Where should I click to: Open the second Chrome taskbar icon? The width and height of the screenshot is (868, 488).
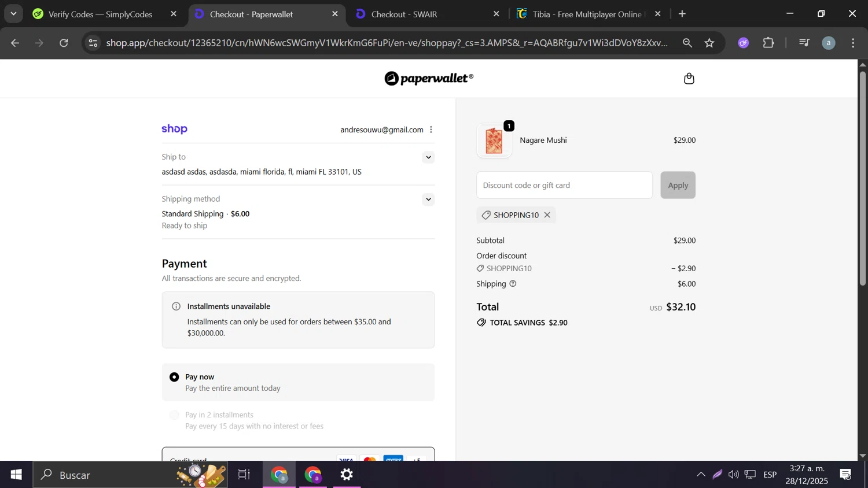(x=313, y=475)
